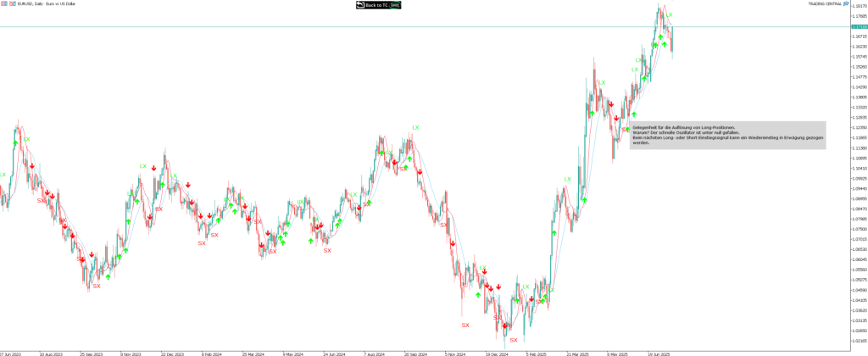The image size is (868, 356).
Task: Click the 1.18170 price axis label
Action: click(x=860, y=6)
